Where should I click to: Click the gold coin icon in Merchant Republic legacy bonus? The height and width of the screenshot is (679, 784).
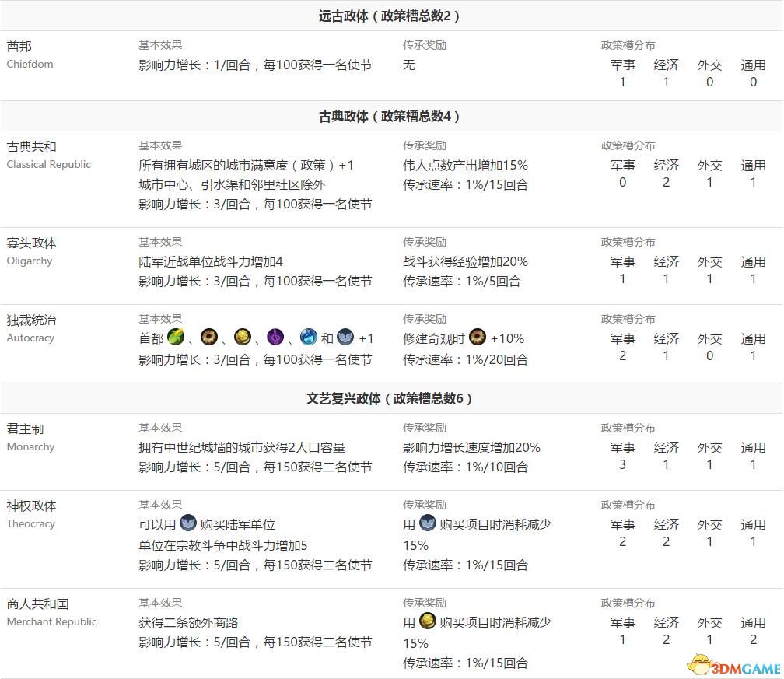pos(428,621)
